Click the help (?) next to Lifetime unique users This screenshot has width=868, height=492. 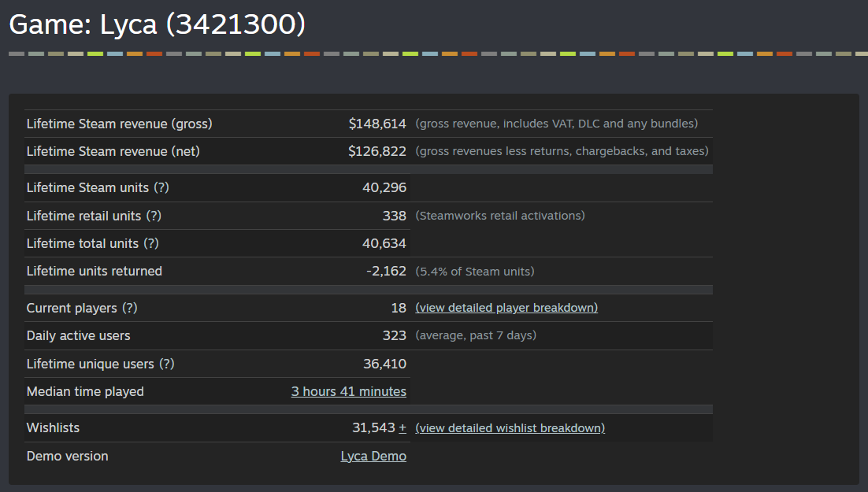167,364
